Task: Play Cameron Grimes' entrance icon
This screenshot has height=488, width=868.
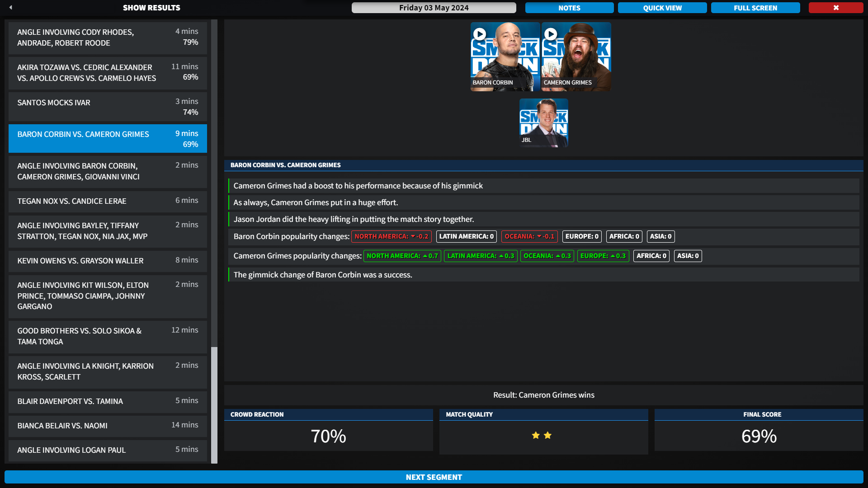Action: [551, 34]
